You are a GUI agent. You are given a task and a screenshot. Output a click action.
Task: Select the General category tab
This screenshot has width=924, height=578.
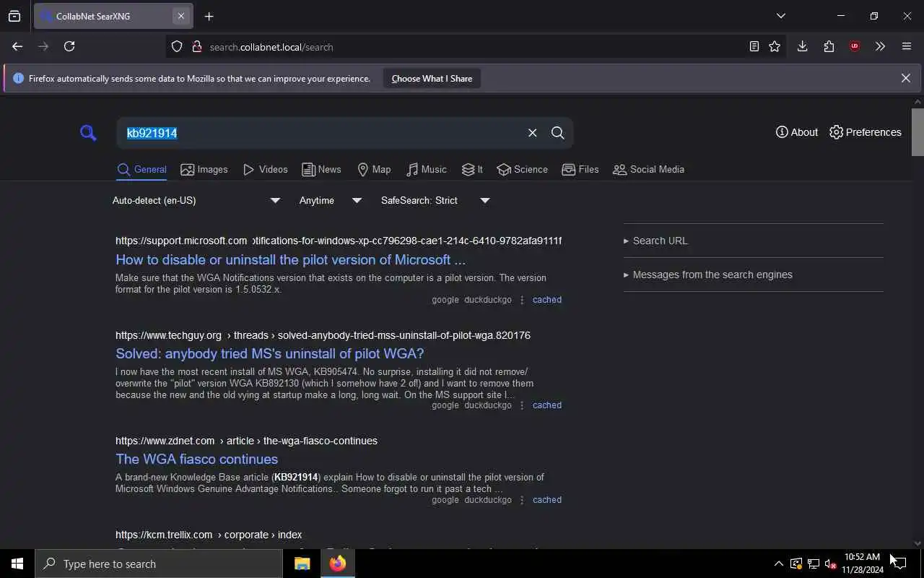coord(141,170)
